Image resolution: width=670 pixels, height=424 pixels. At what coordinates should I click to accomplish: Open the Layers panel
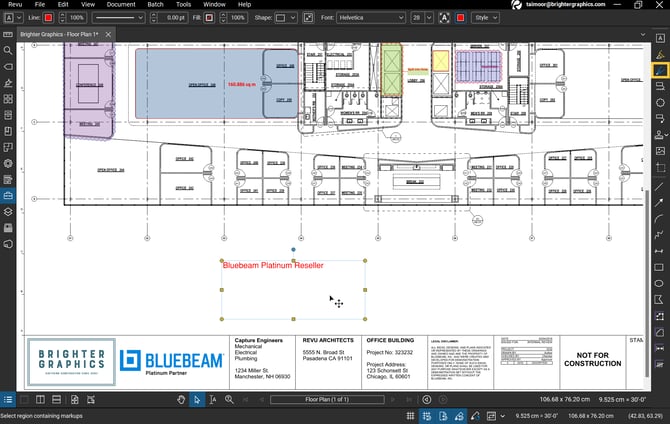[x=8, y=212]
